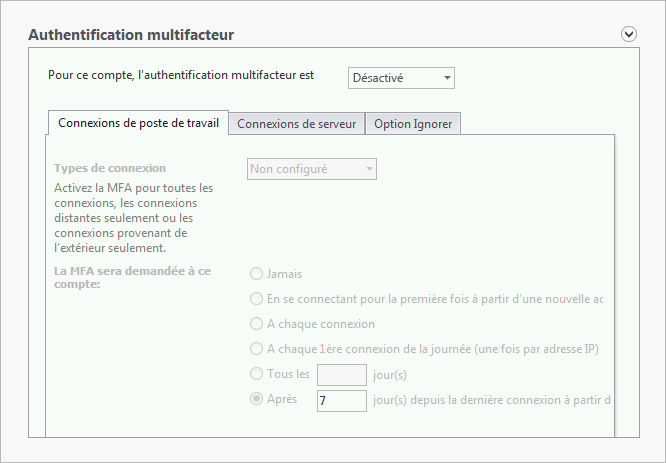The image size is (666, 463).
Task: Select the Jamais radio option
Action: pos(256,274)
